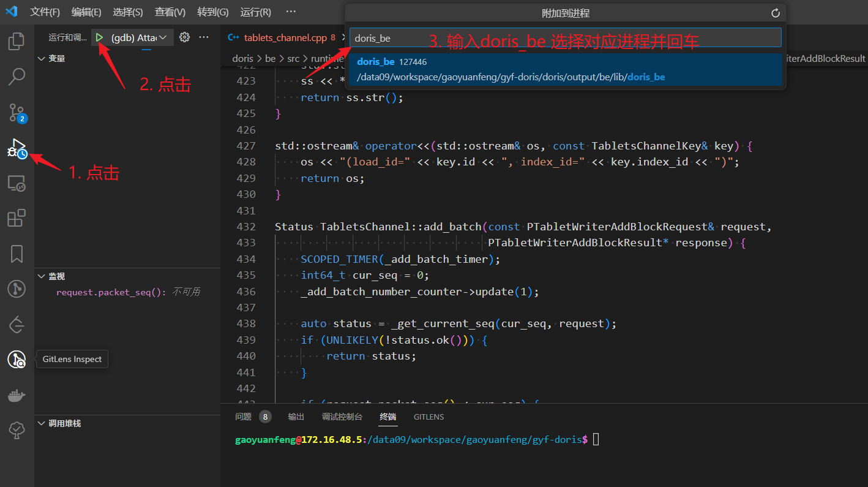Screen dimensions: 868x487
Task: Open the Docker view icon
Action: [x=17, y=395]
